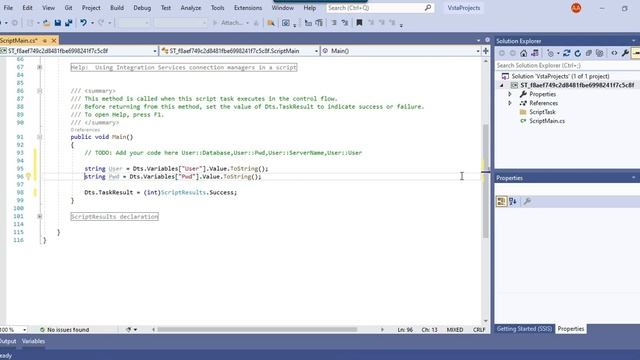Select Categorized view in the Properties panel
640x360 pixels.
tap(502, 201)
